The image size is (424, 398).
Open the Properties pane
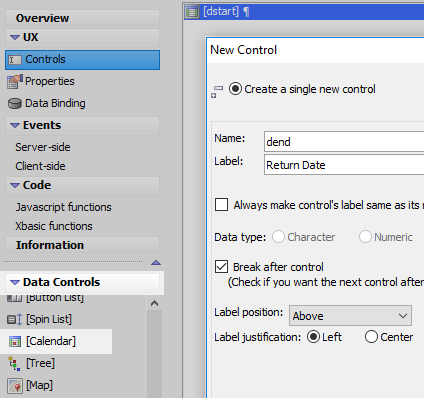pyautogui.click(x=50, y=81)
